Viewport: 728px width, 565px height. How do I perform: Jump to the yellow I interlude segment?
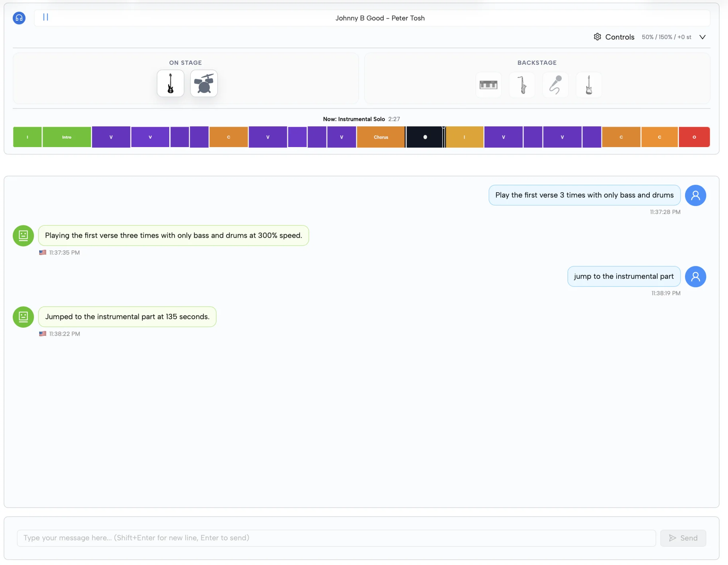(x=464, y=137)
